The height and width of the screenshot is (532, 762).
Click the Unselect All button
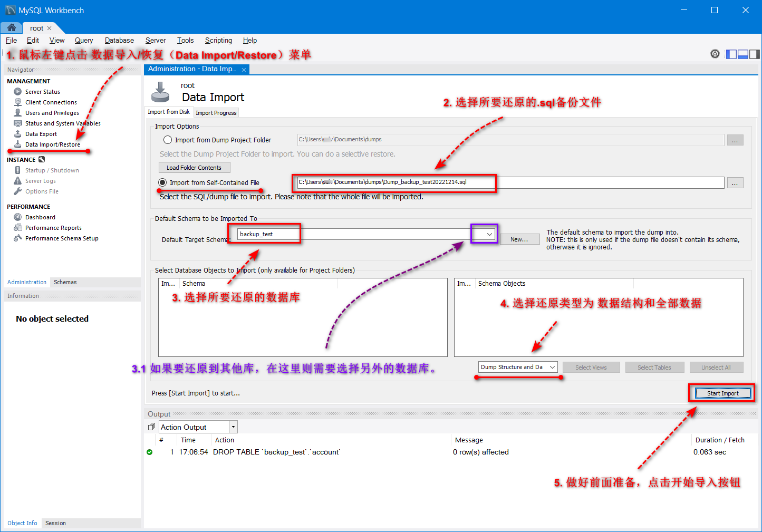pos(716,367)
